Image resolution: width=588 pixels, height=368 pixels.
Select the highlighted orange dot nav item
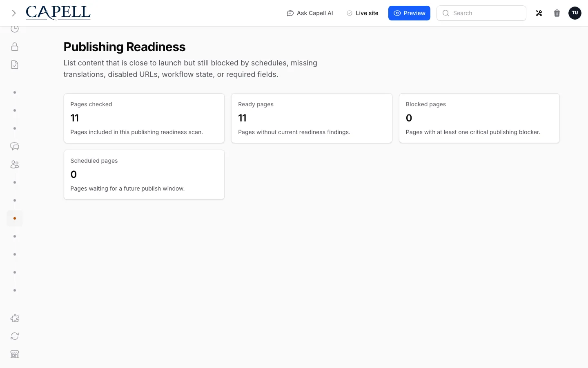click(x=15, y=218)
